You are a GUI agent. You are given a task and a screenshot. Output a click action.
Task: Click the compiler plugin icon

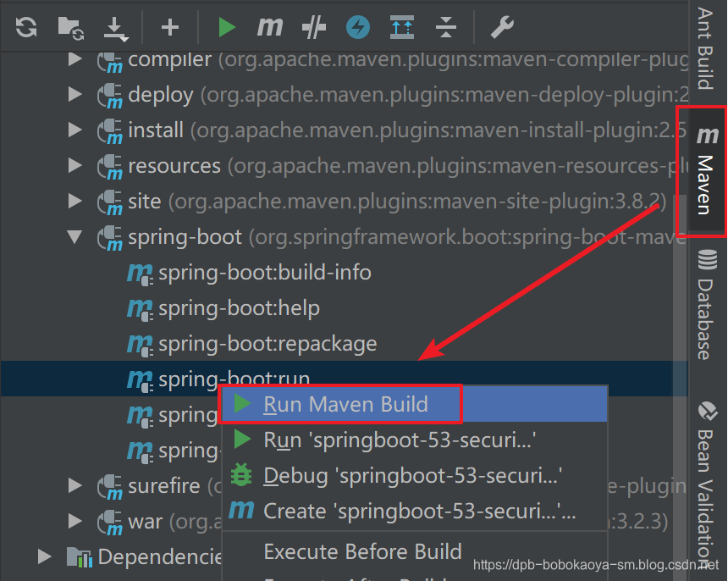109,63
